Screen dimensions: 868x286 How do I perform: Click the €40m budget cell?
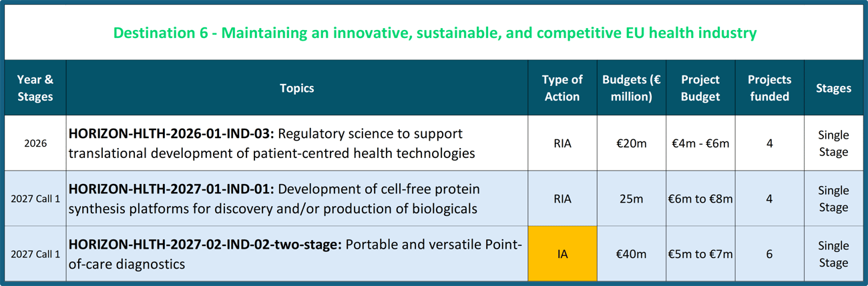click(631, 254)
